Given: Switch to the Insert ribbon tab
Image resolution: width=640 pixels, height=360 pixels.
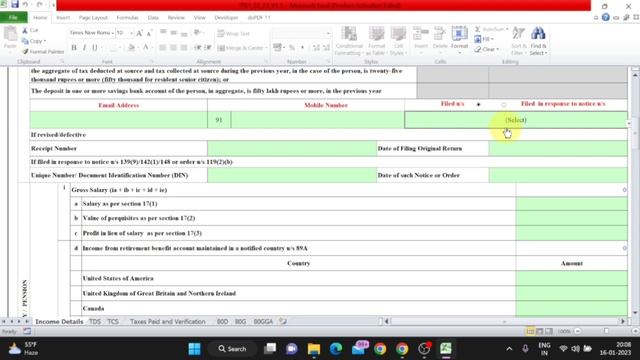Looking at the screenshot, I should coord(63,18).
